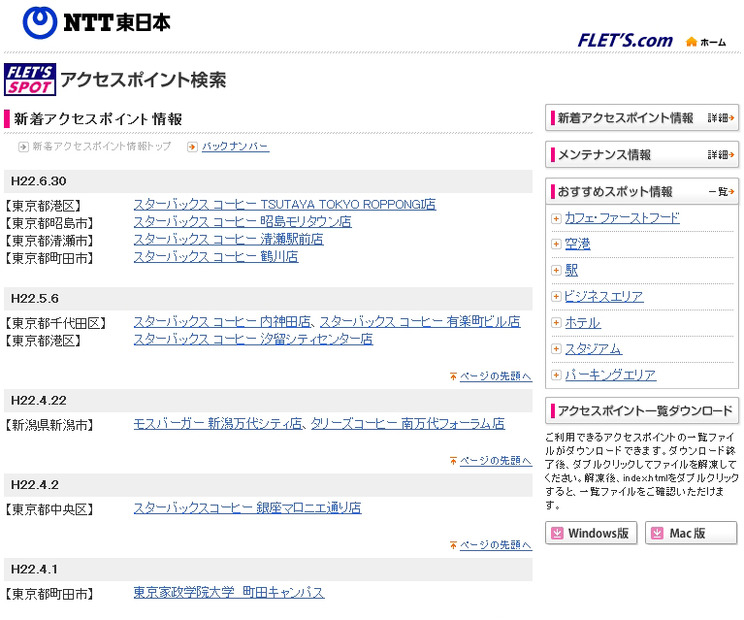Click the アクセスポイント検索 page title
This screenshot has width=744, height=620.
[x=143, y=80]
